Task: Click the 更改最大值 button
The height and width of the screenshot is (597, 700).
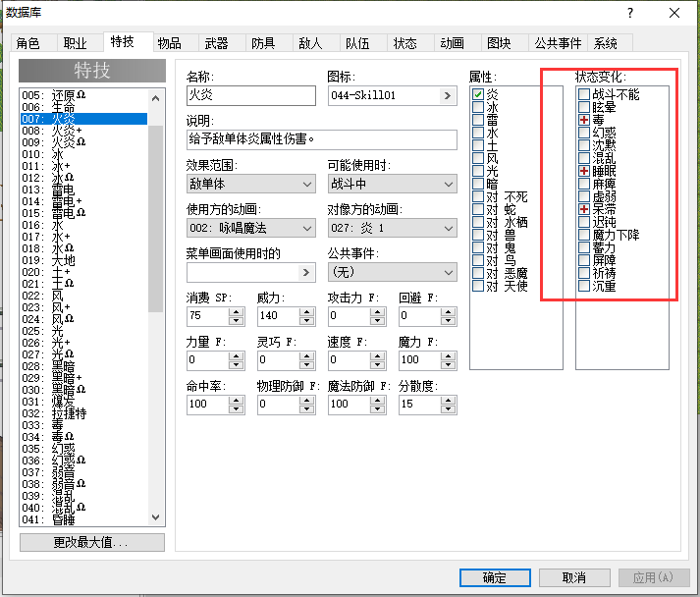Action: tap(92, 543)
